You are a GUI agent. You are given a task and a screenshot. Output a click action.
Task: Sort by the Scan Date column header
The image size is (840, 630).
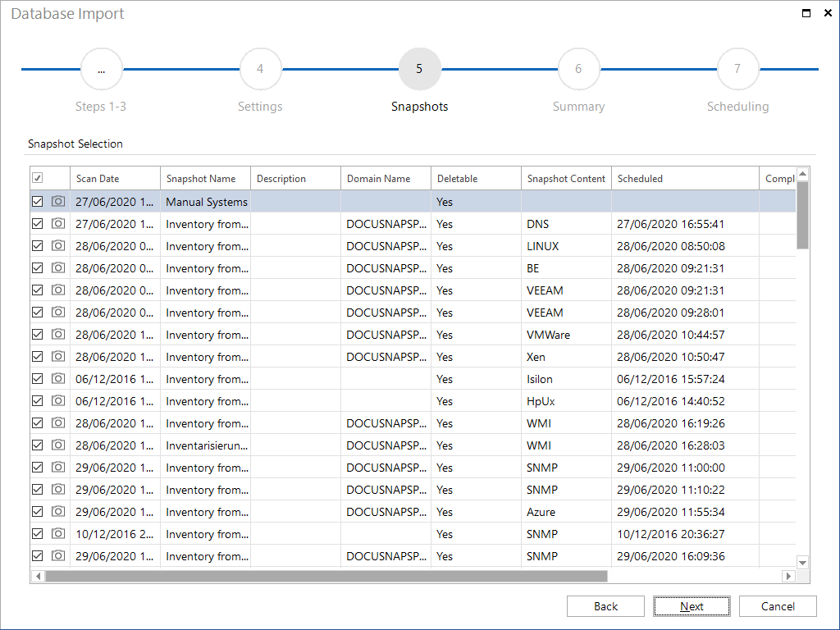pos(115,178)
